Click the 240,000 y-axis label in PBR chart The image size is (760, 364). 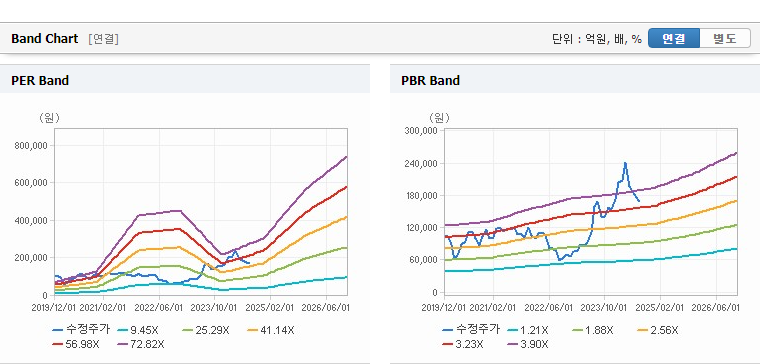point(422,163)
